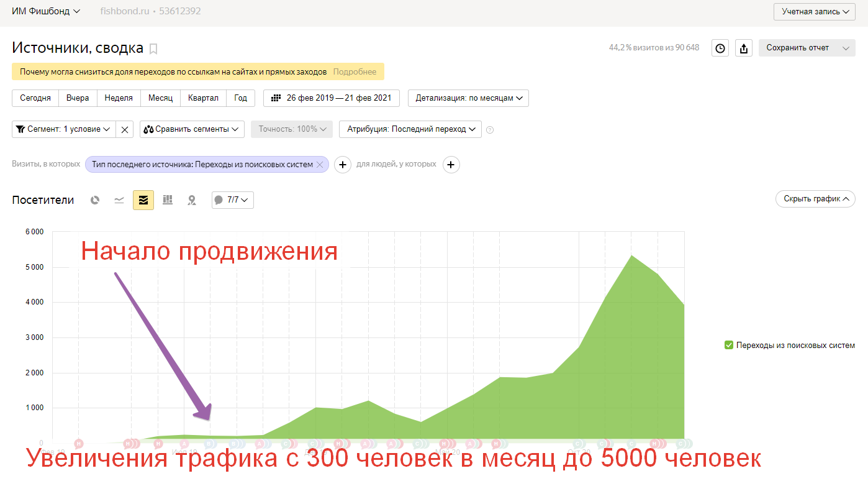
Task: Click Скрыть график to hide chart
Action: (815, 199)
